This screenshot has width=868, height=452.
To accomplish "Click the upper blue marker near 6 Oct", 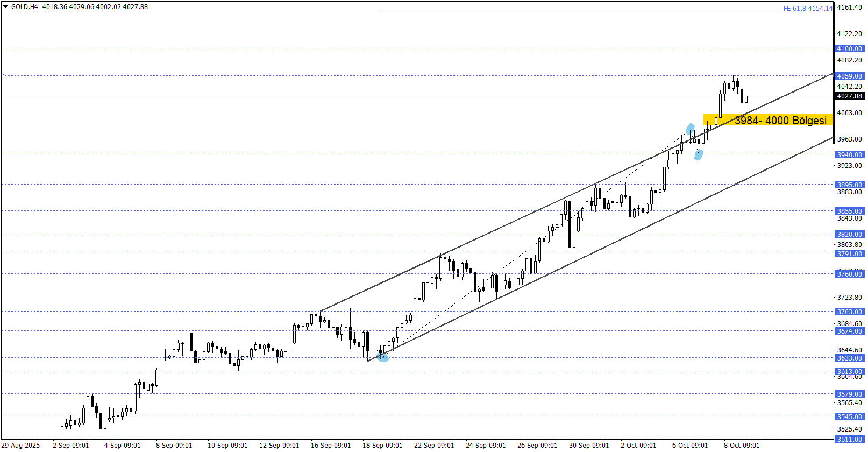I will point(690,129).
